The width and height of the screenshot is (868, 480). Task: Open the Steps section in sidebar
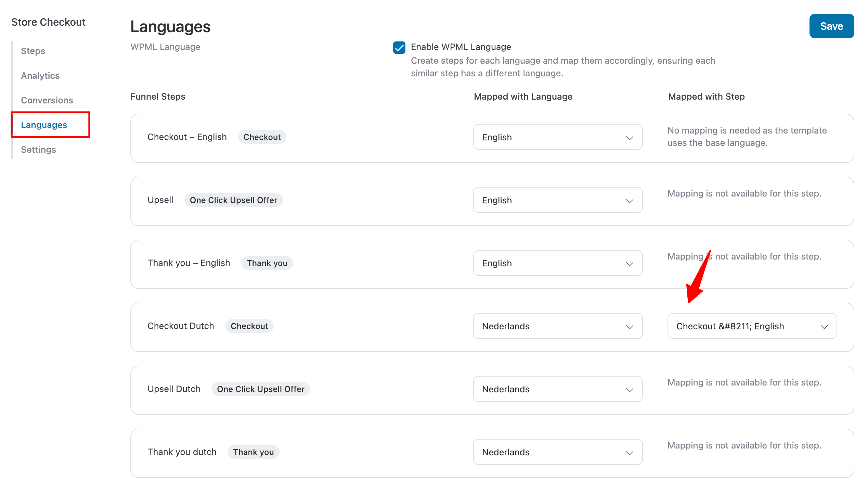33,51
